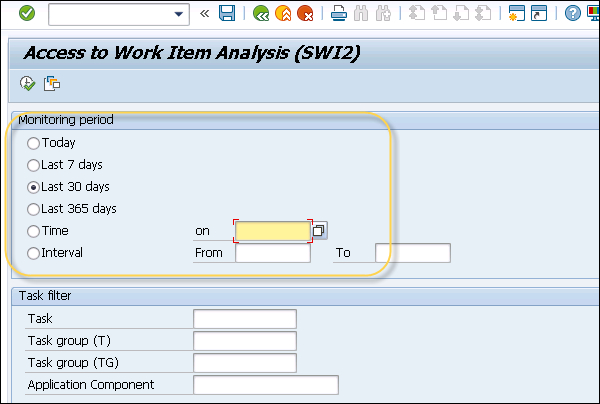600x404 pixels.
Task: Open the command field dropdown arrow
Action: [180, 14]
